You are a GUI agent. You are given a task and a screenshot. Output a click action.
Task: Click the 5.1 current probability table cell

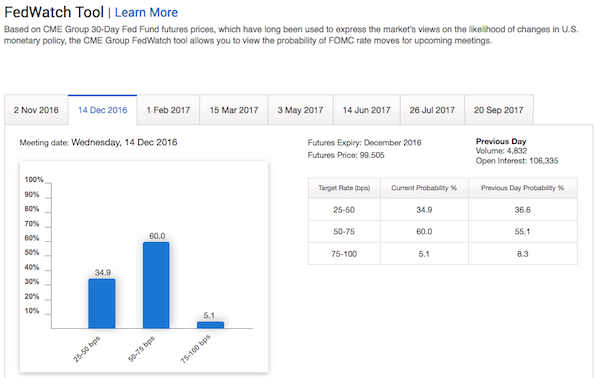pyautogui.click(x=424, y=254)
